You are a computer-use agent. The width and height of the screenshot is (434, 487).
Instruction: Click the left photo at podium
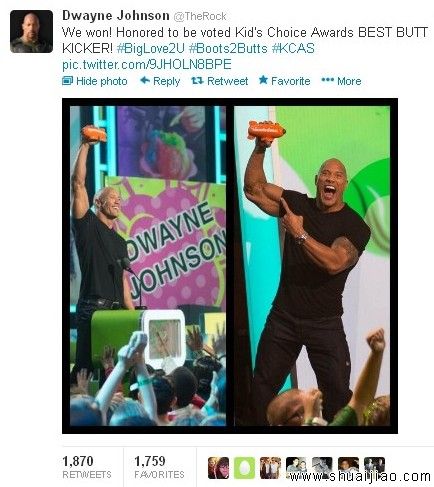coord(148,266)
